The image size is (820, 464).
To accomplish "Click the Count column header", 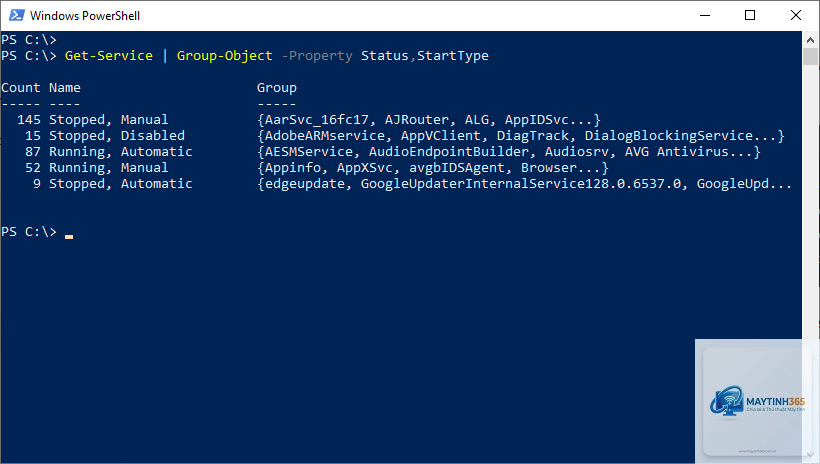I will (x=20, y=88).
